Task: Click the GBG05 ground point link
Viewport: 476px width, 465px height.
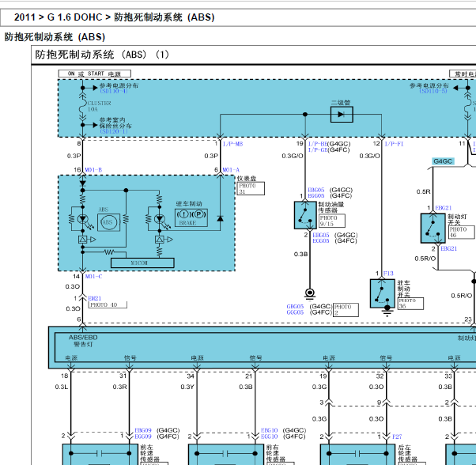Action: click(295, 307)
